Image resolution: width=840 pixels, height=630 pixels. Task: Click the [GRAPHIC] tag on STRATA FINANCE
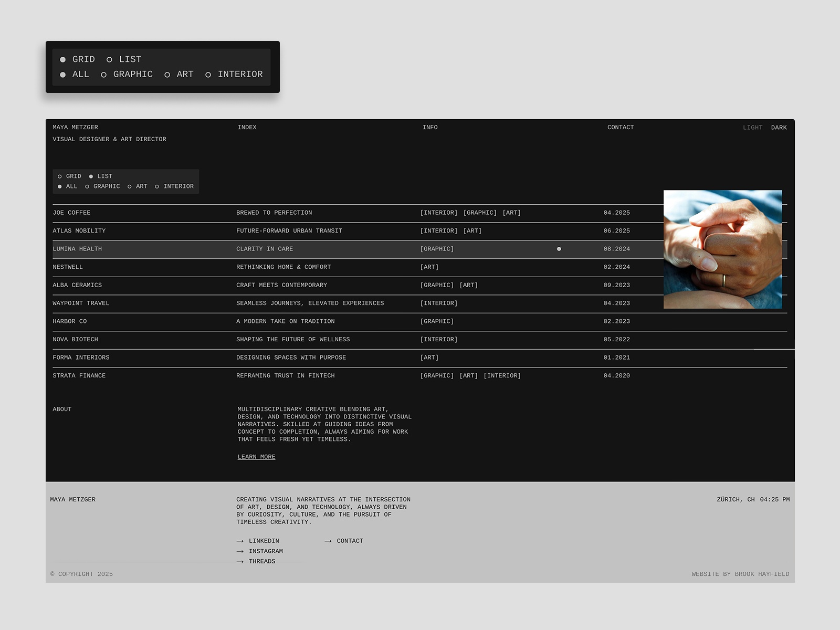click(437, 375)
